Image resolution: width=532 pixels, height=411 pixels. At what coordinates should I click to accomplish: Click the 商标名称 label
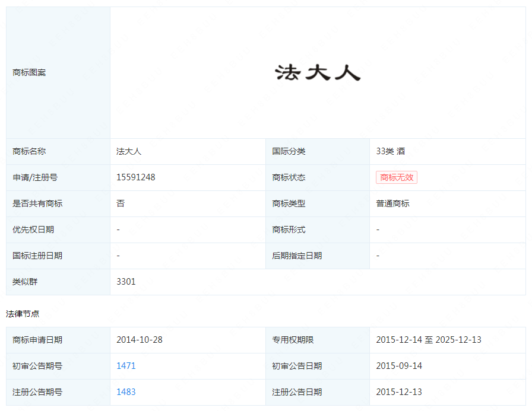[29, 151]
